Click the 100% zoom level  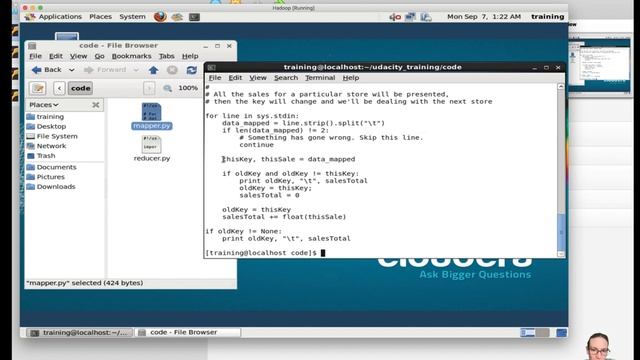(x=188, y=88)
